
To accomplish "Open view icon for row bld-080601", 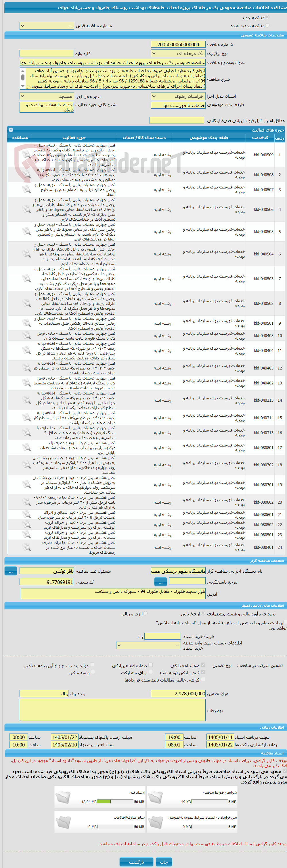I will click(26, 515).
